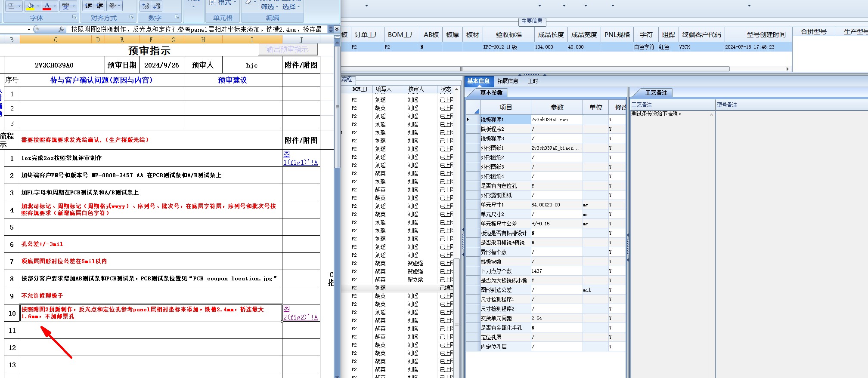Select the 下刀点总个数 row
The height and width of the screenshot is (378, 868).
[x=546, y=271]
